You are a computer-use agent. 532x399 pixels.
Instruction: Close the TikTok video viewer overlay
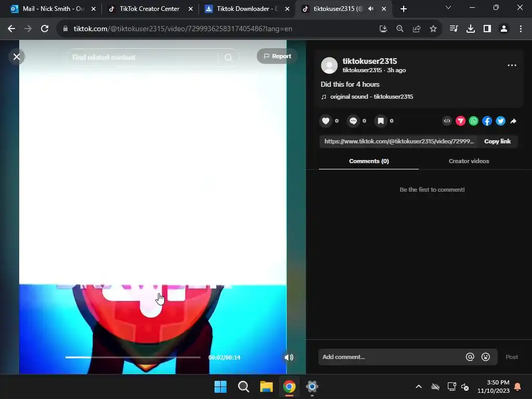[x=17, y=57]
